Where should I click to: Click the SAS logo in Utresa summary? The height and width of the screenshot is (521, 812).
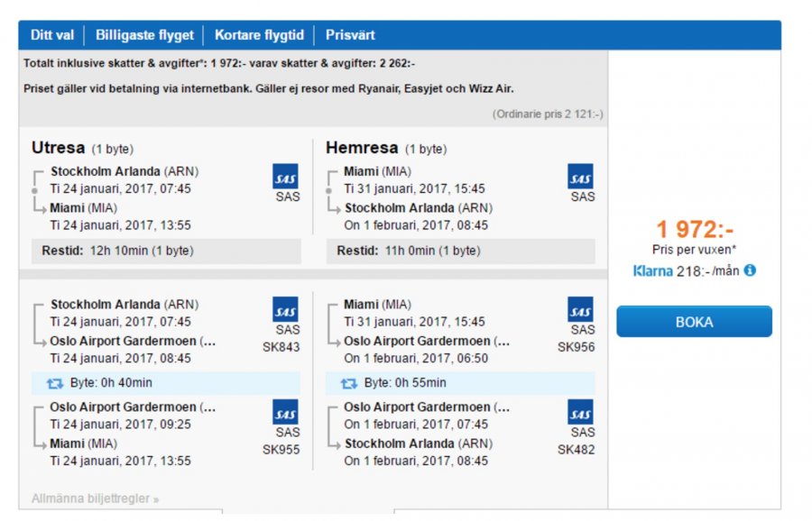pyautogui.click(x=285, y=176)
